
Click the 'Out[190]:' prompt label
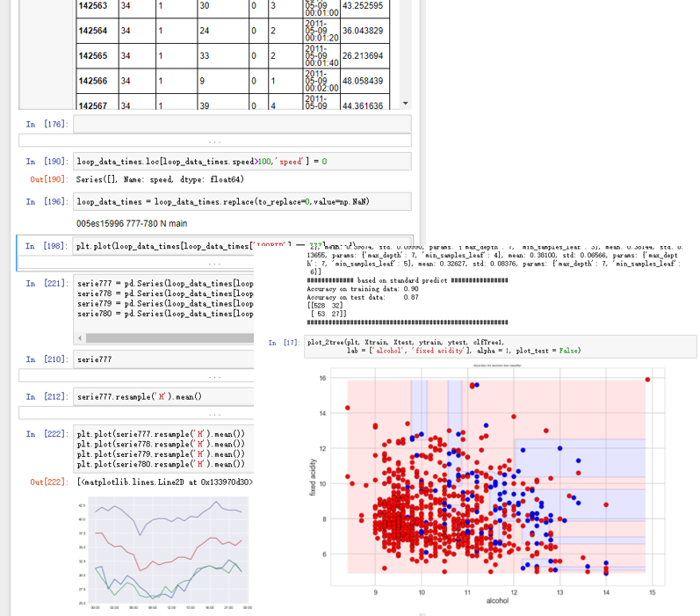tap(49, 179)
